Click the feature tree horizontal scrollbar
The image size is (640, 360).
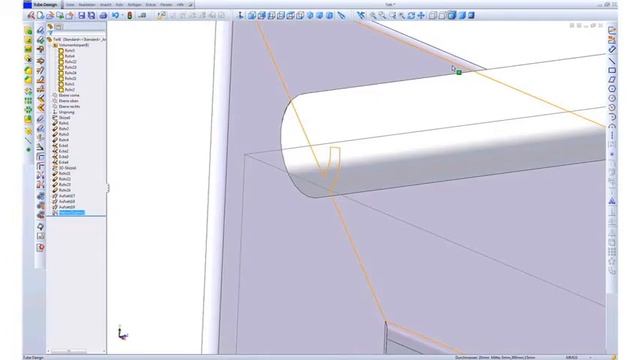tap(69, 351)
